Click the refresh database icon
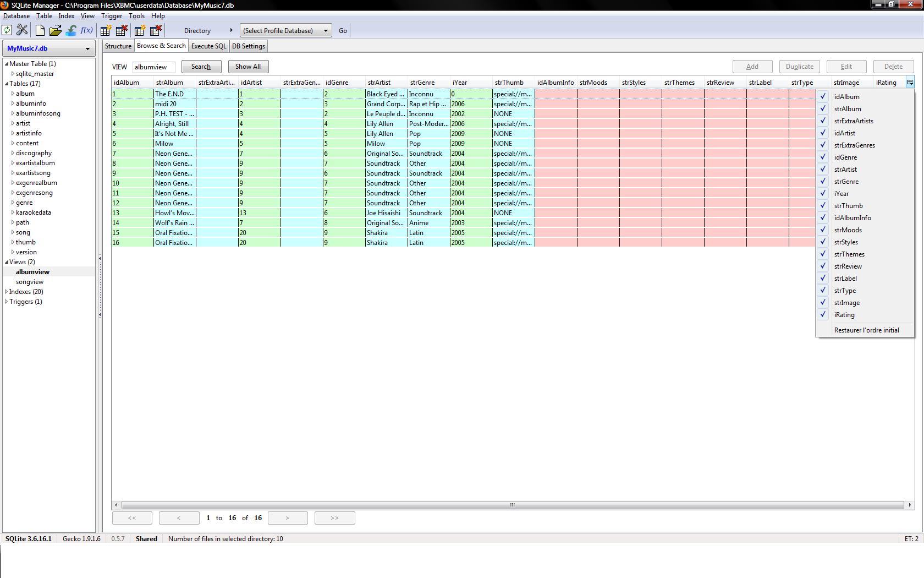Image resolution: width=924 pixels, height=578 pixels. coord(7,30)
